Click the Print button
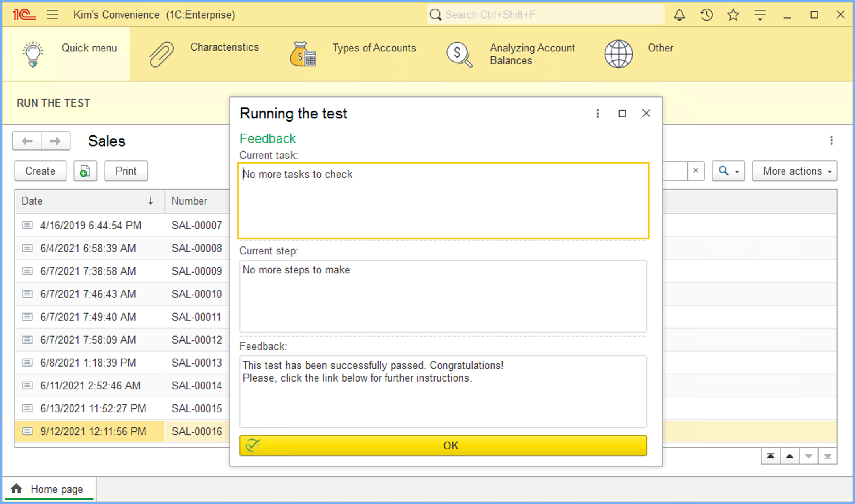 (x=126, y=171)
